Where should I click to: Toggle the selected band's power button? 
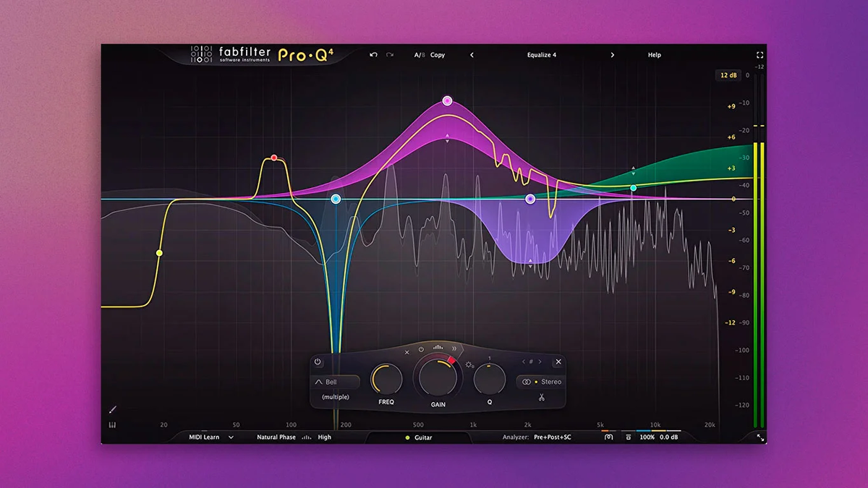pos(318,361)
